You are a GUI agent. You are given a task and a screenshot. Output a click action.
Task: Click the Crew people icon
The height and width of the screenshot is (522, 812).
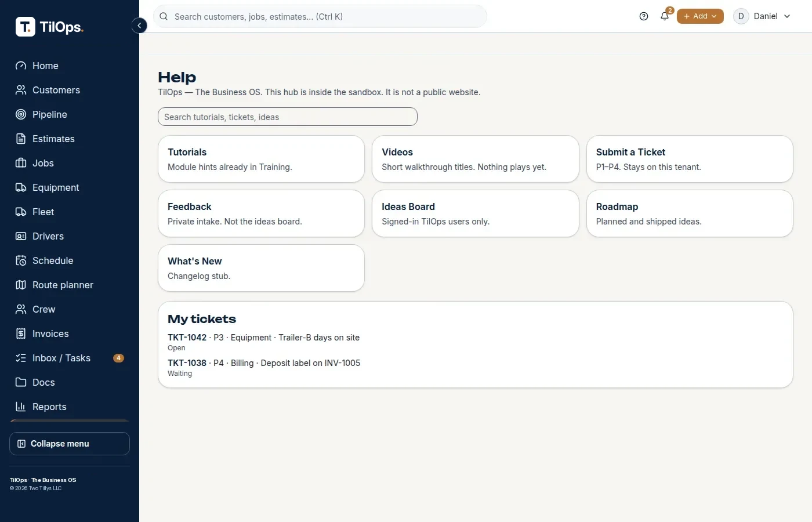click(21, 309)
